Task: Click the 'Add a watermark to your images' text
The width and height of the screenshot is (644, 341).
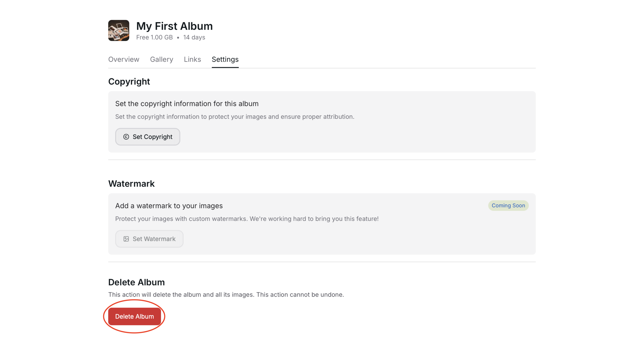Action: tap(169, 206)
